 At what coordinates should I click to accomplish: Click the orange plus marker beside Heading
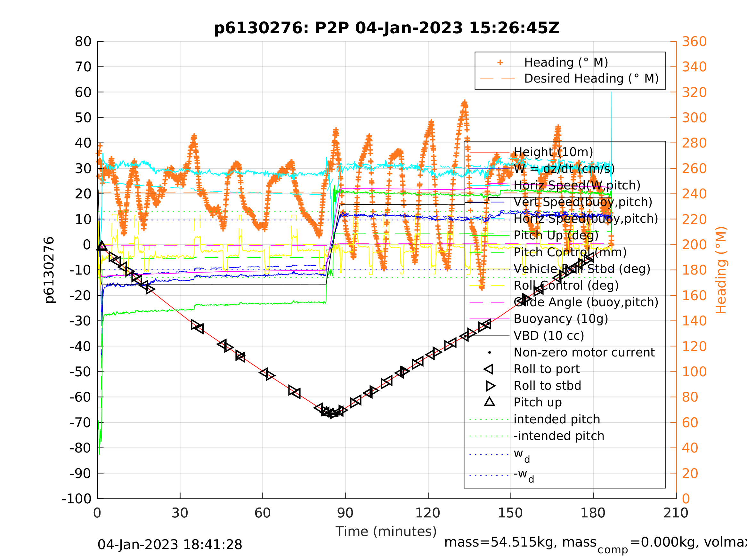[500, 63]
